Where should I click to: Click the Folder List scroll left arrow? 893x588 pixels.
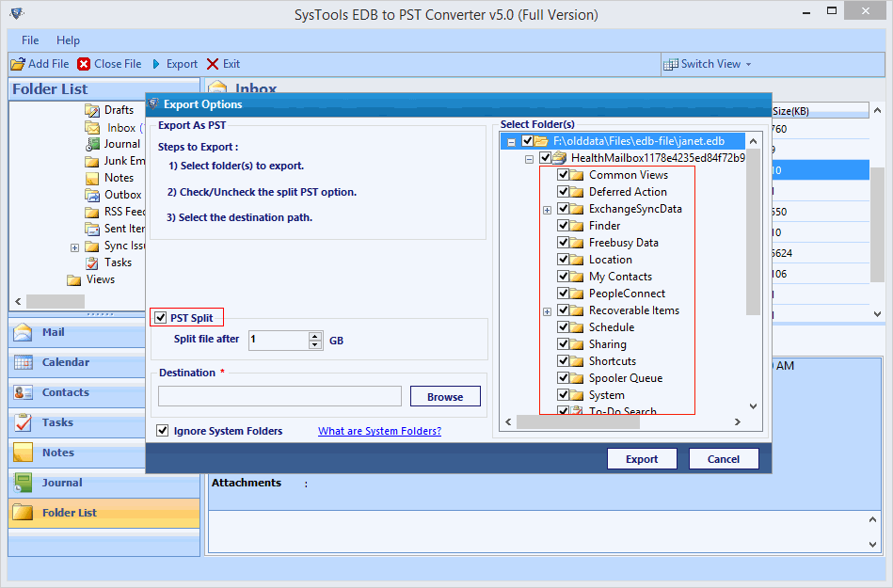(18, 301)
